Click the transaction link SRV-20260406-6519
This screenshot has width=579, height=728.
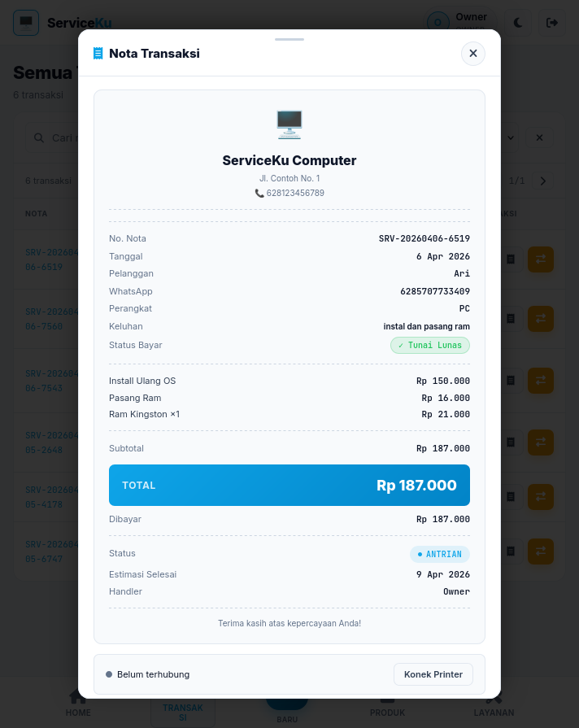click(50, 259)
